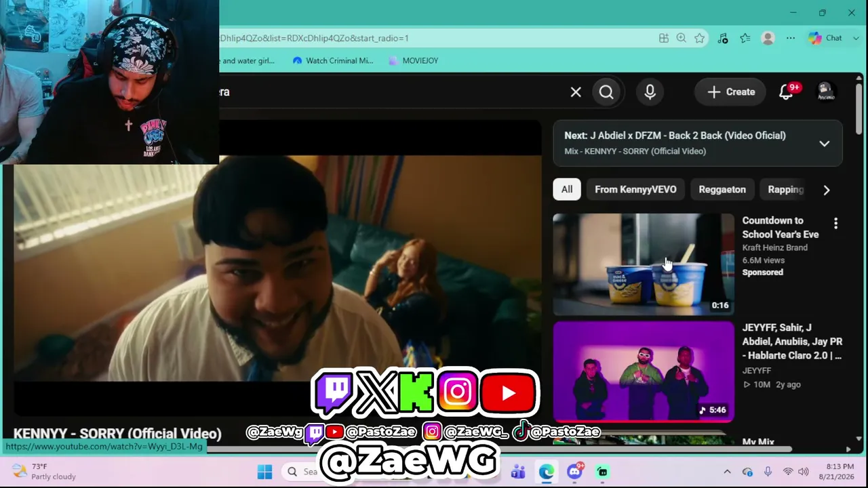Screen dimensions: 868x488
Task: Open the Edge favorites list icon
Action: point(745,38)
